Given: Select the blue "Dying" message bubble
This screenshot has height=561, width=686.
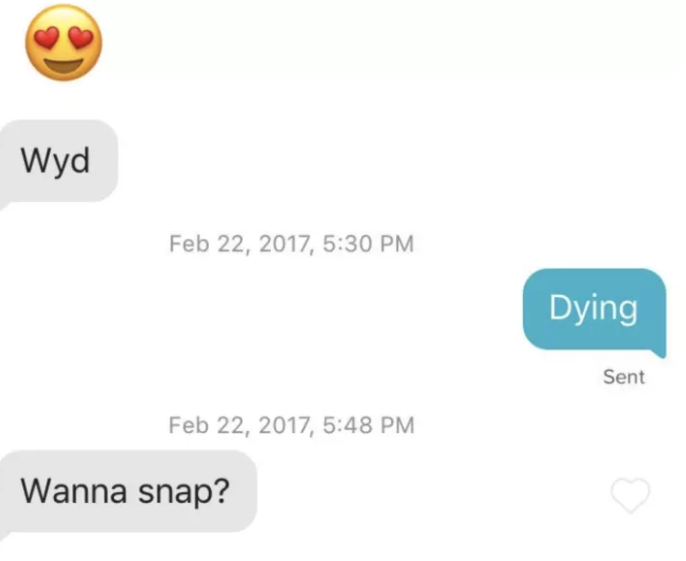Looking at the screenshot, I should point(594,310).
